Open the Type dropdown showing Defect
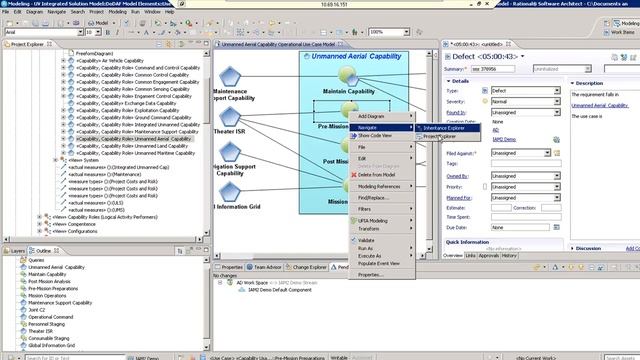640x360 pixels. [x=557, y=91]
